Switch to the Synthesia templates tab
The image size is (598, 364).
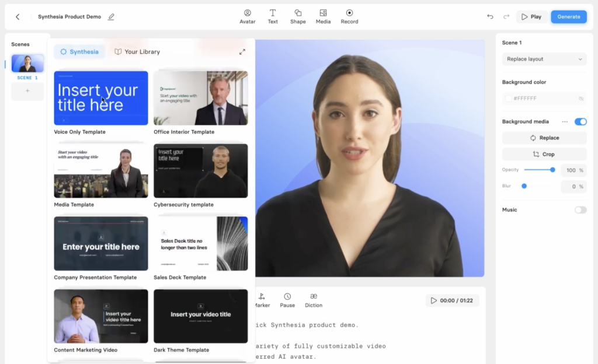(x=79, y=52)
